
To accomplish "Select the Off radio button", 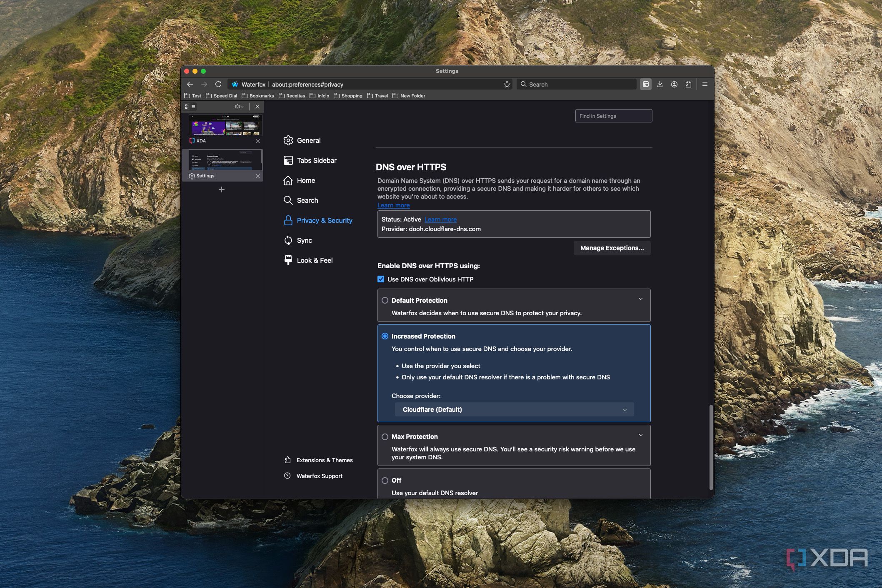I will pos(385,481).
